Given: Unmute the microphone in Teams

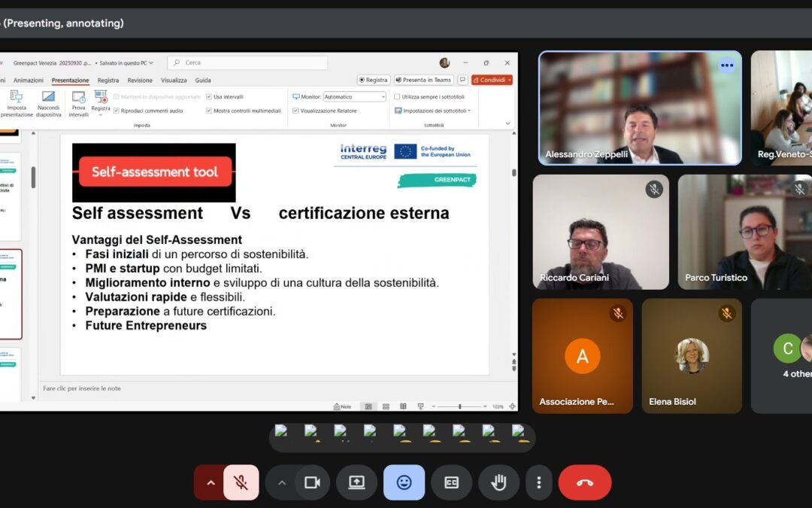Looking at the screenshot, I should tap(241, 482).
